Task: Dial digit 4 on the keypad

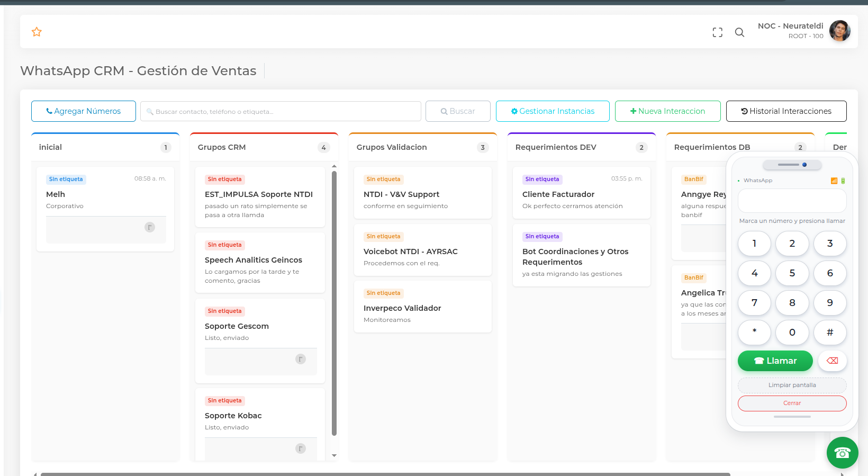Action: pos(755,273)
